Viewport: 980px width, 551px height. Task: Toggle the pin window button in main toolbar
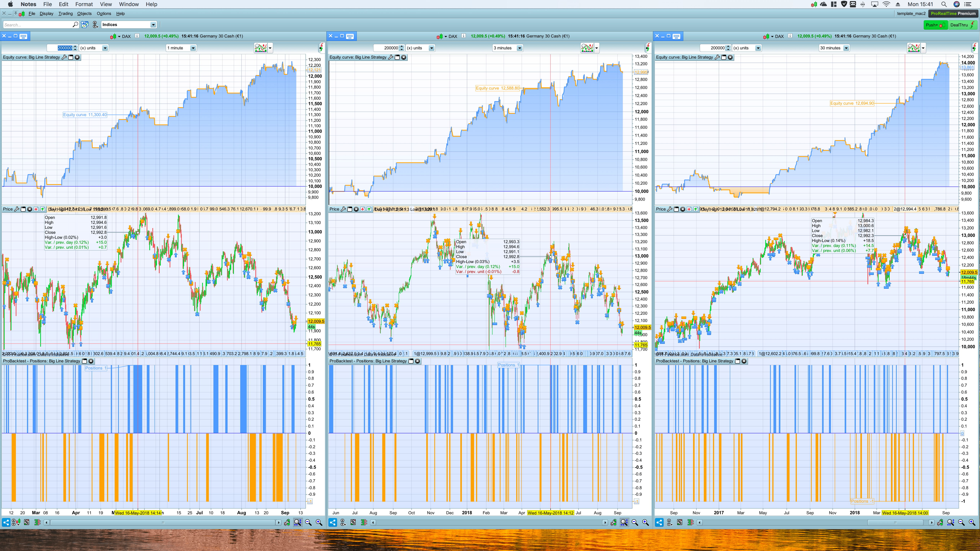[15, 13]
